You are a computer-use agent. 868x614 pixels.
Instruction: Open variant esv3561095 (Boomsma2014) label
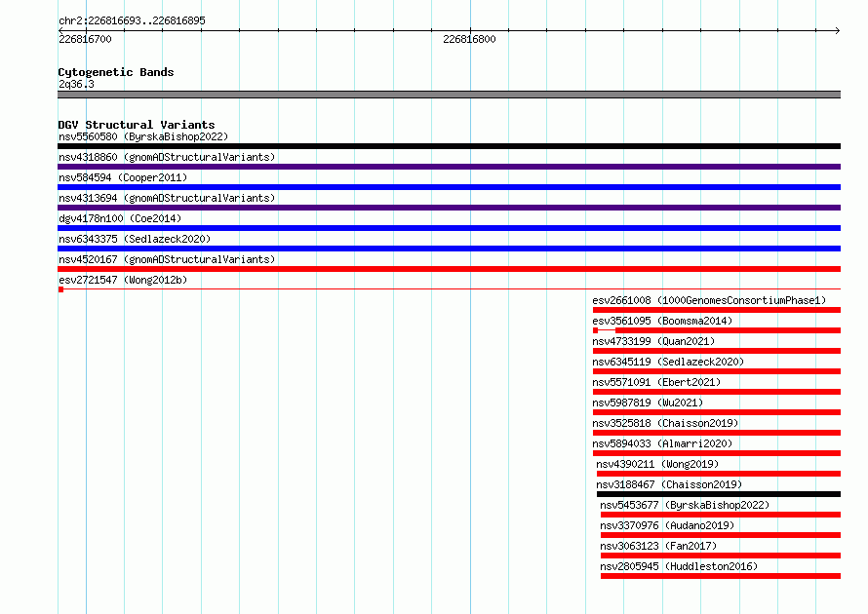(x=662, y=321)
